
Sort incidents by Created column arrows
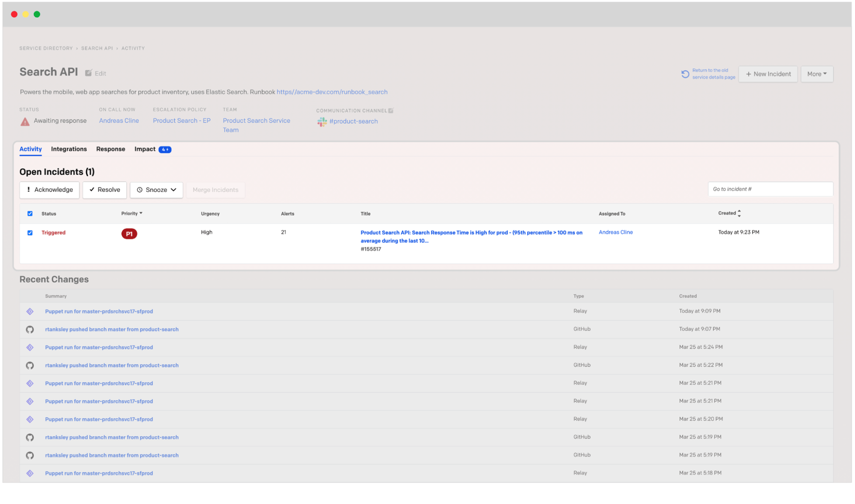point(739,213)
